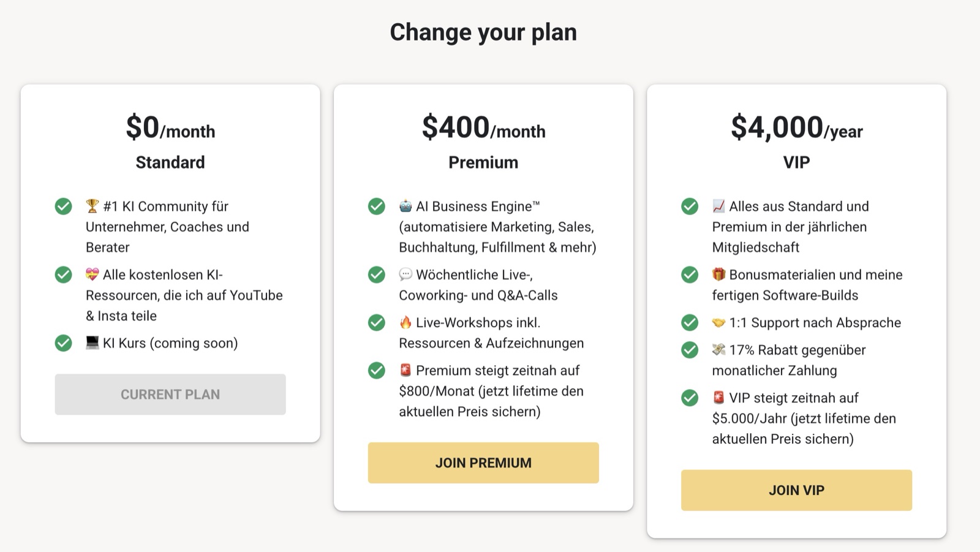Click the siren emoji beside Premium steigt zeitnah
The height and width of the screenshot is (552, 980).
[405, 370]
